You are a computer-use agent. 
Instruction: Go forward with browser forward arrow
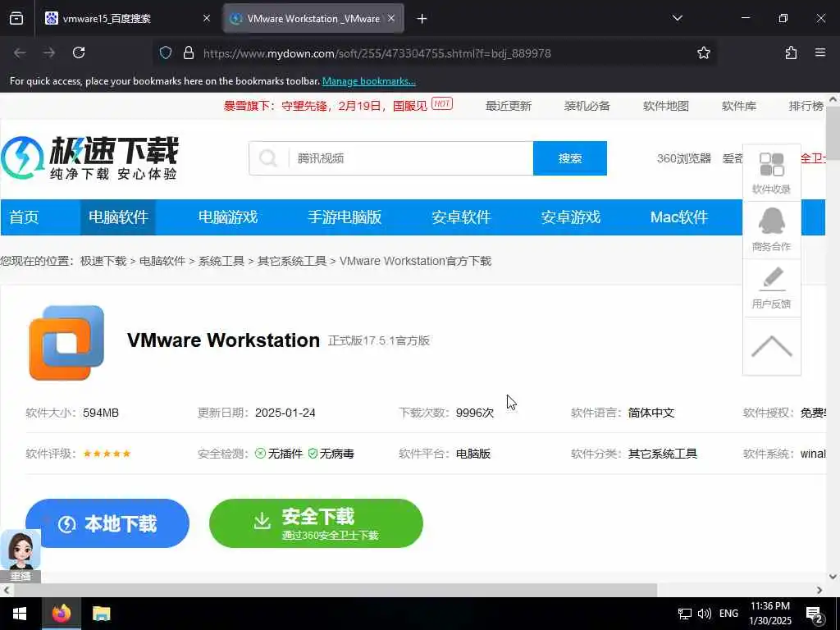49,52
